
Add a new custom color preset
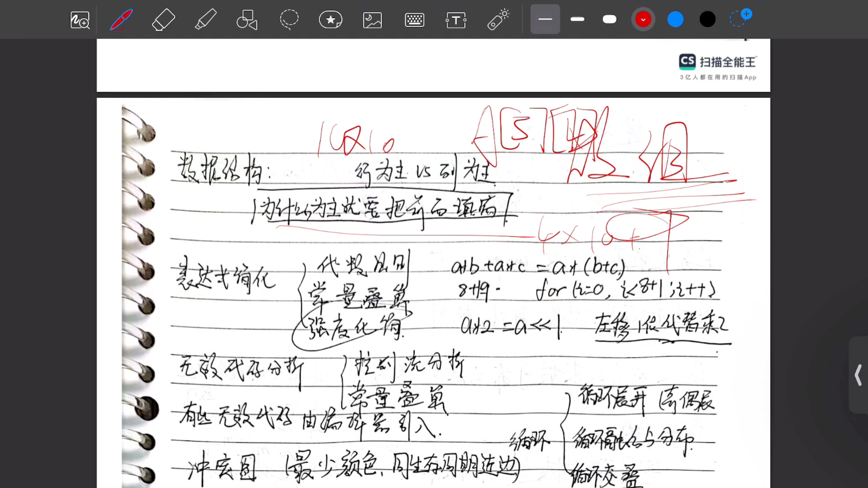click(x=740, y=18)
